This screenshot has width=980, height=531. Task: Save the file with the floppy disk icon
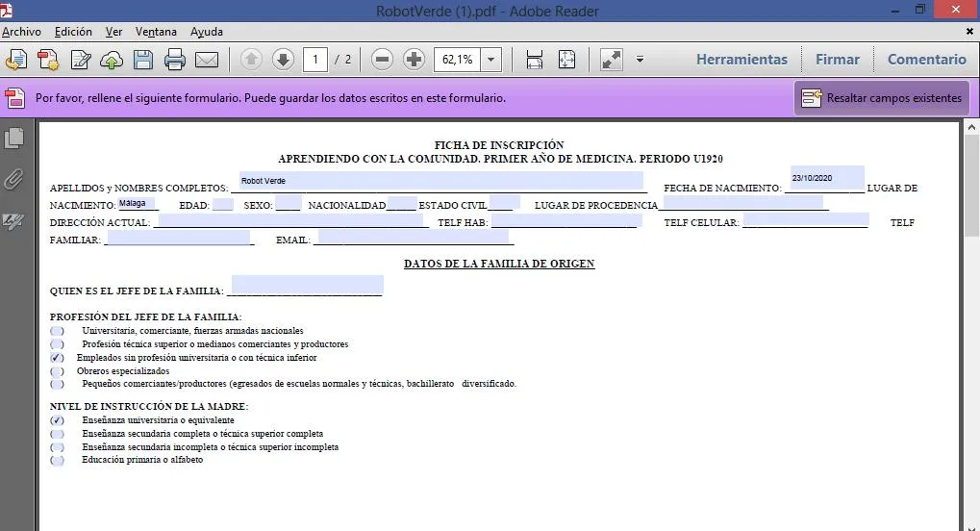(x=143, y=60)
